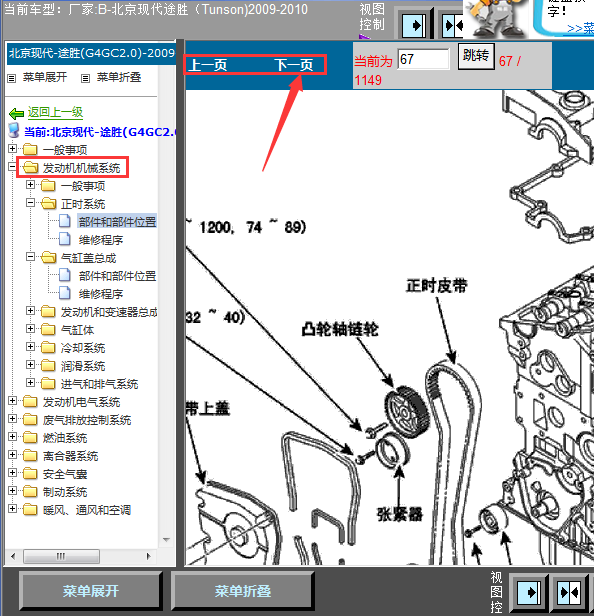This screenshot has width=594, height=616.
Task: Click the 发动机电气系统 folder icon
Action: coord(30,402)
